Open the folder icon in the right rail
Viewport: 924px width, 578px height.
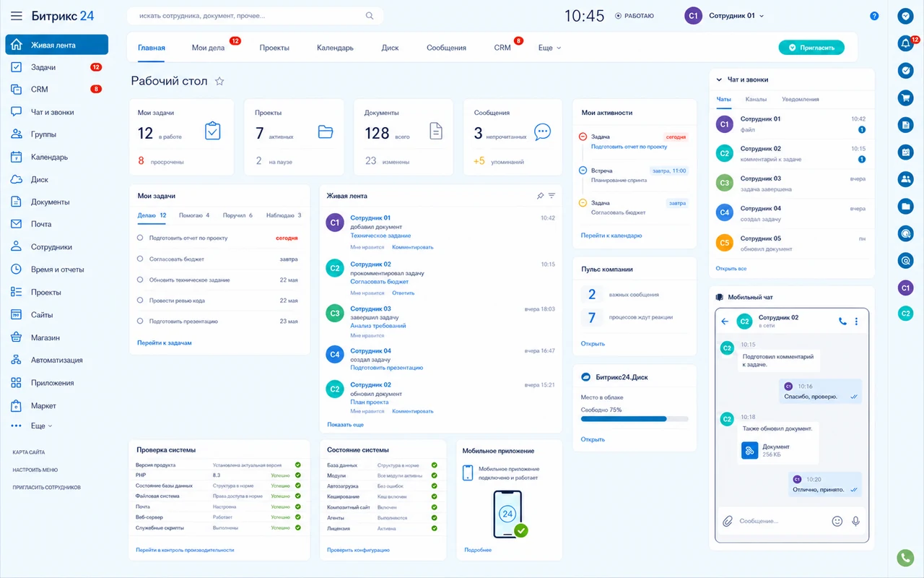coord(905,207)
